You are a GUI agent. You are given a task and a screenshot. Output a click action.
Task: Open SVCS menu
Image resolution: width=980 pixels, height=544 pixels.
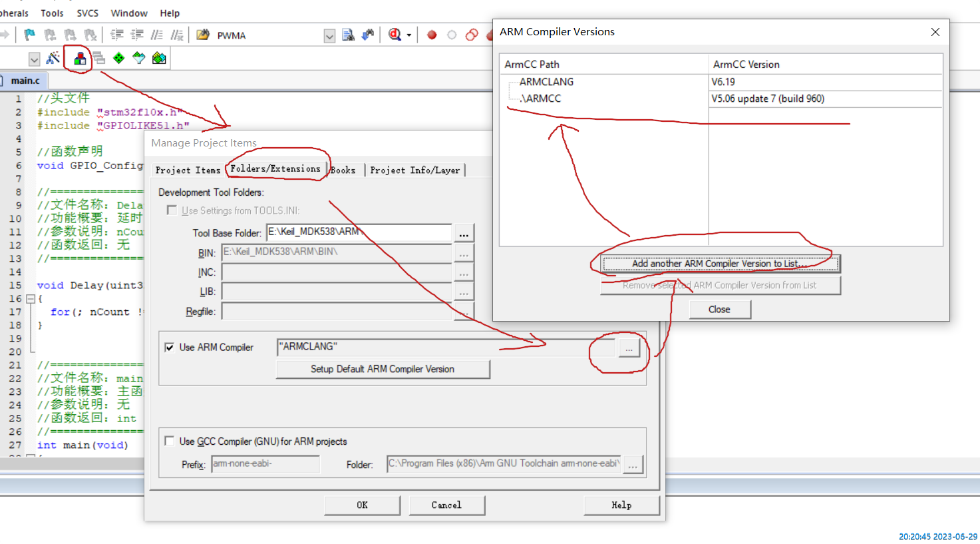click(x=87, y=13)
